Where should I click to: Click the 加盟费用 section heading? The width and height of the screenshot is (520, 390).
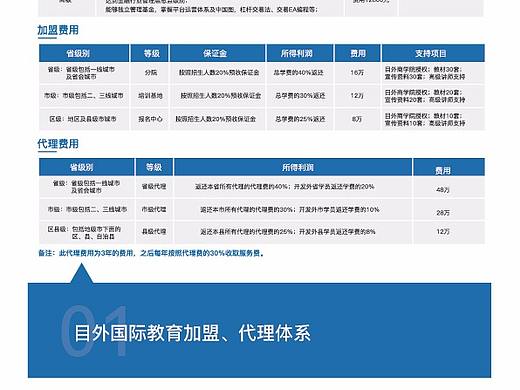[58, 30]
